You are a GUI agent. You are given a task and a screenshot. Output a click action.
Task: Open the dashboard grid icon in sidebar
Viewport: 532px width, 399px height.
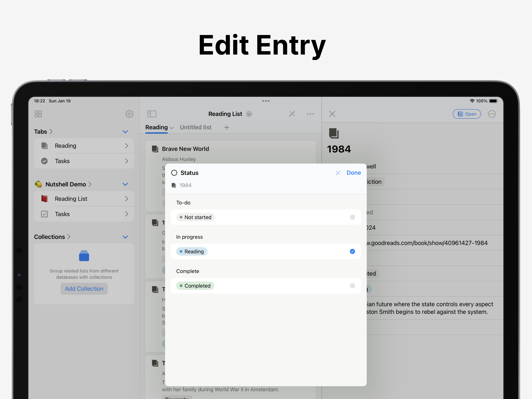coord(38,114)
